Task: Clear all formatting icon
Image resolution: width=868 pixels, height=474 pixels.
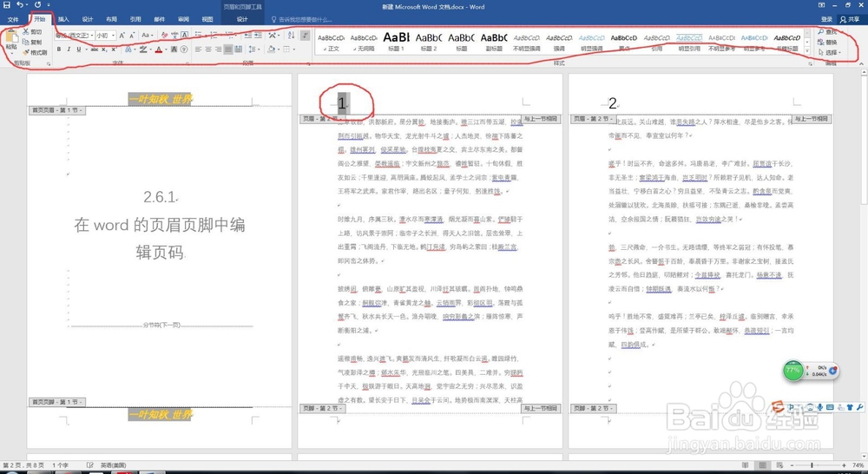Action: click(x=164, y=36)
